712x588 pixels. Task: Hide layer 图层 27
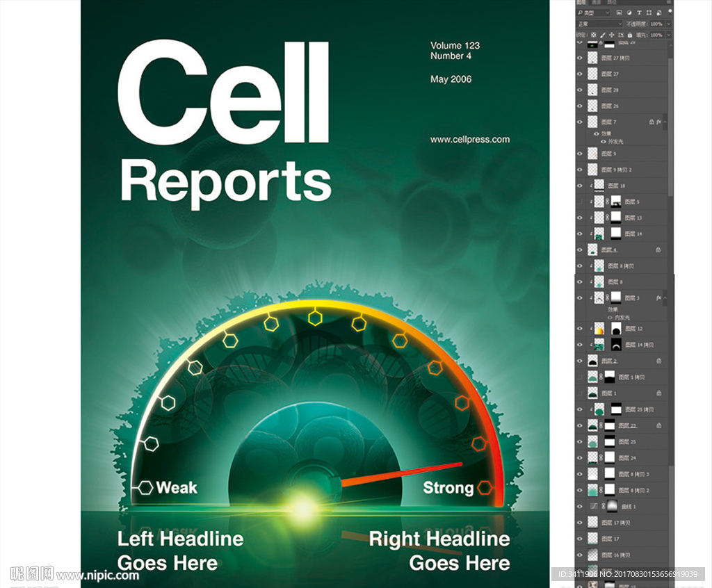click(580, 74)
